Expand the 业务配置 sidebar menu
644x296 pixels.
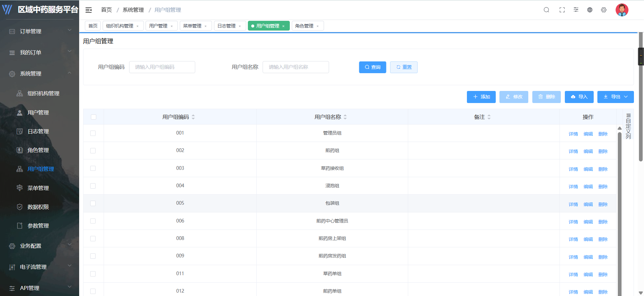pyautogui.click(x=70, y=245)
